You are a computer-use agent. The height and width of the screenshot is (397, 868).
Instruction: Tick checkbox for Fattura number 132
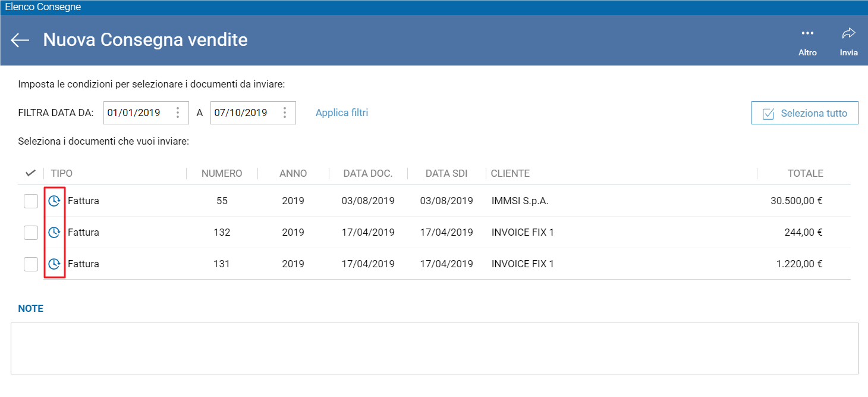[x=31, y=232]
